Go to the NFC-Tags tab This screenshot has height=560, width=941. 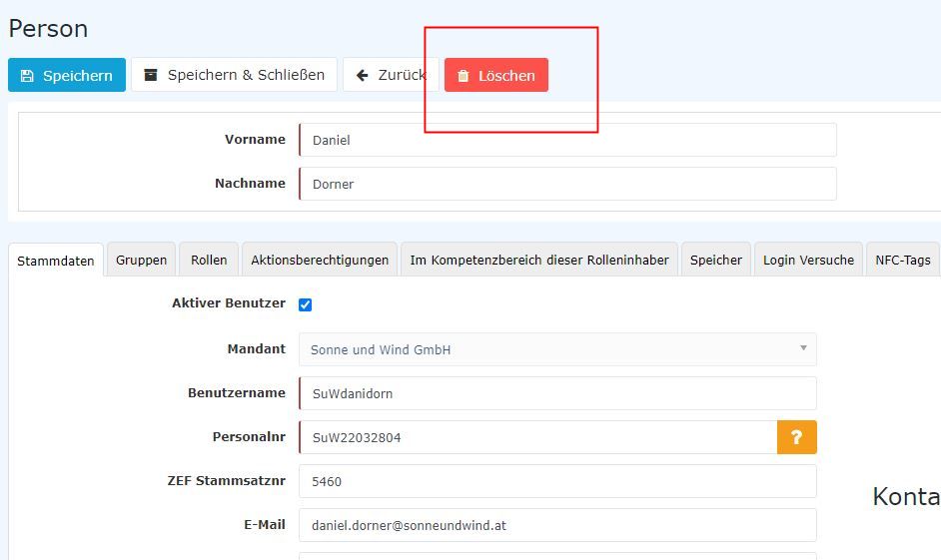click(902, 260)
